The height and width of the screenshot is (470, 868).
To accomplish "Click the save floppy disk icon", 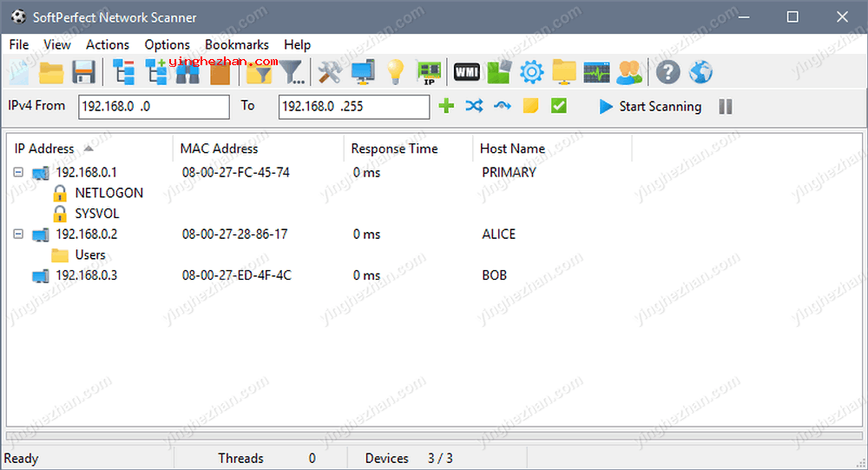I will click(x=83, y=72).
